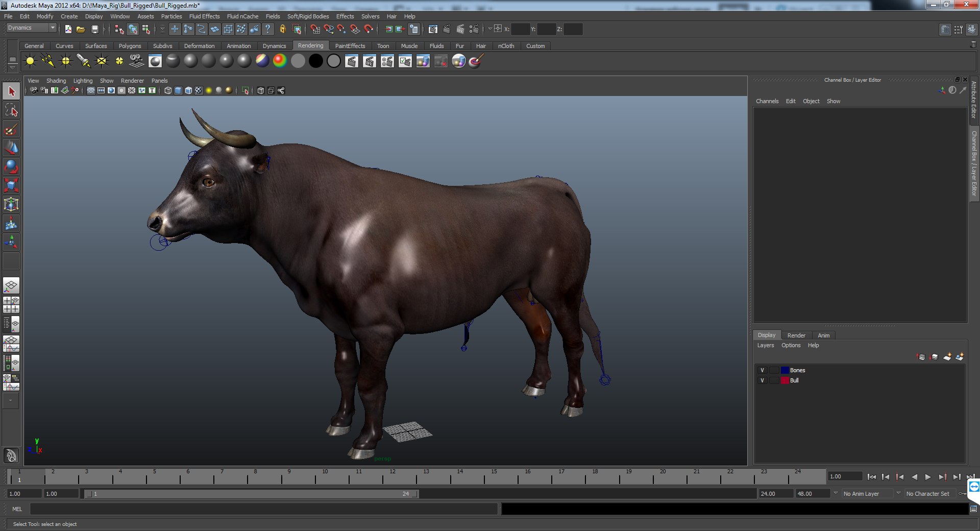
Task: Open the Dynamics menu set dropdown
Action: pos(31,28)
